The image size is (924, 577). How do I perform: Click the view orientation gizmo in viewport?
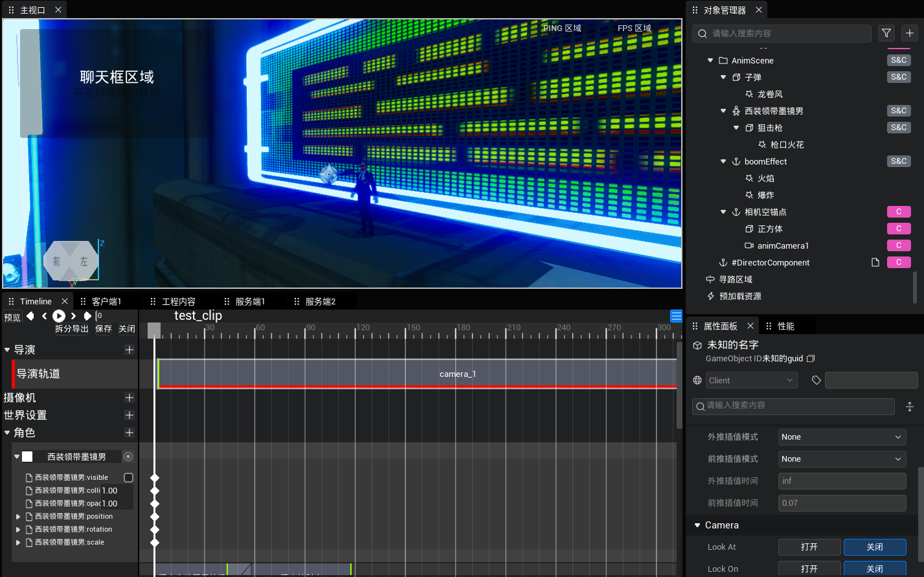(71, 261)
